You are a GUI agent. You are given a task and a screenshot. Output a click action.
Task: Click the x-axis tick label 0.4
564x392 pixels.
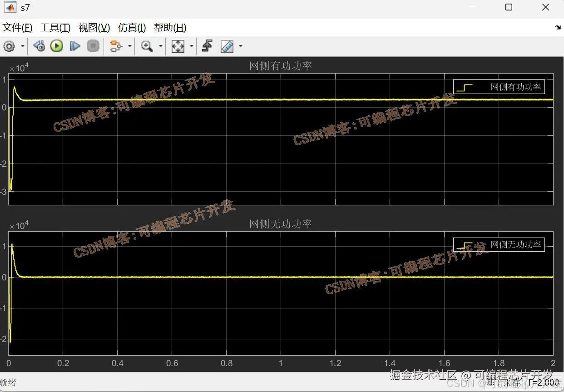pos(118,363)
